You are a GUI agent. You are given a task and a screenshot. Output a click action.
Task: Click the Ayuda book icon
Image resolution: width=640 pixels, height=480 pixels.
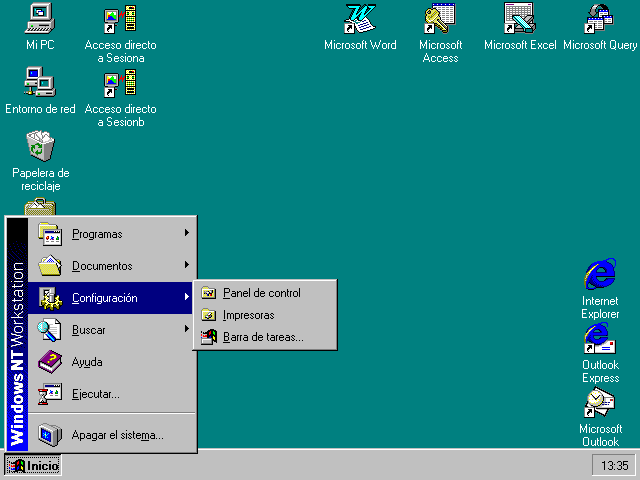(x=50, y=362)
